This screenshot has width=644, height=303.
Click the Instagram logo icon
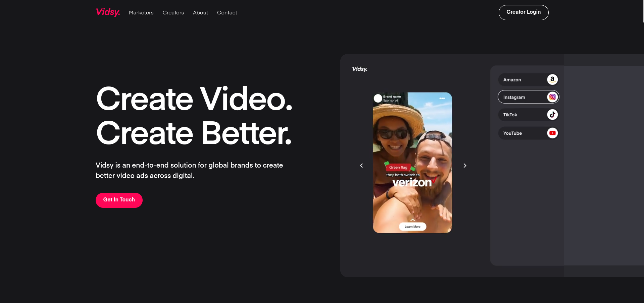tap(552, 97)
